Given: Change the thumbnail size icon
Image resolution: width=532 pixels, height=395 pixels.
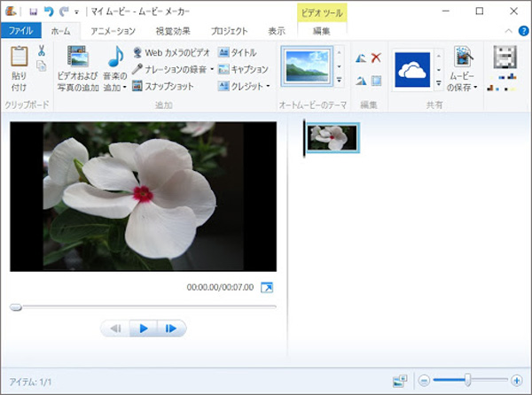Looking at the screenshot, I should [x=400, y=381].
